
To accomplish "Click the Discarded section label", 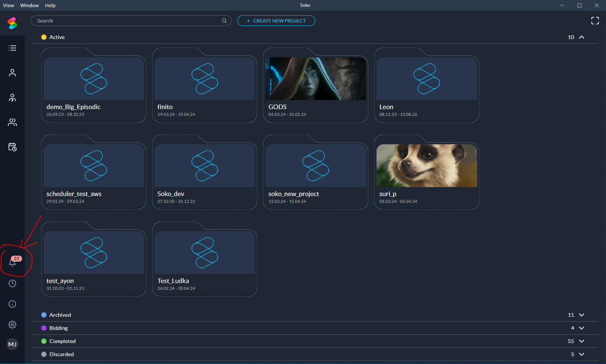I will pos(61,354).
